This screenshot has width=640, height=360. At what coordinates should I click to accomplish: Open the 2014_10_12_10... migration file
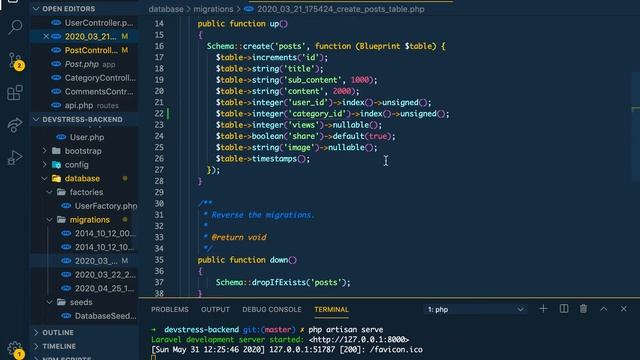tap(84, 247)
